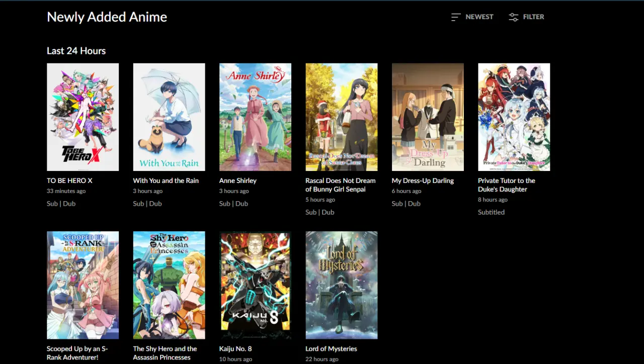644x364 pixels.
Task: Click the Anne Shirley title link
Action: tap(238, 180)
